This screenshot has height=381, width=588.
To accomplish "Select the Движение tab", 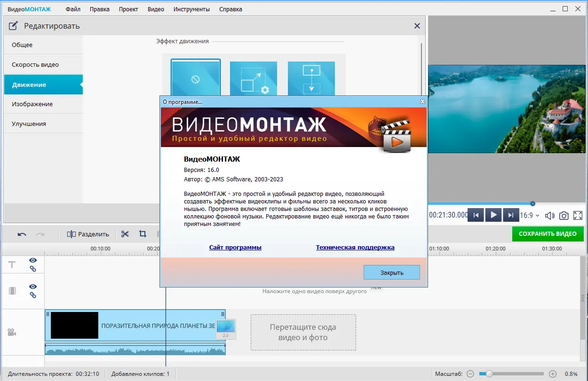I will pyautogui.click(x=43, y=85).
